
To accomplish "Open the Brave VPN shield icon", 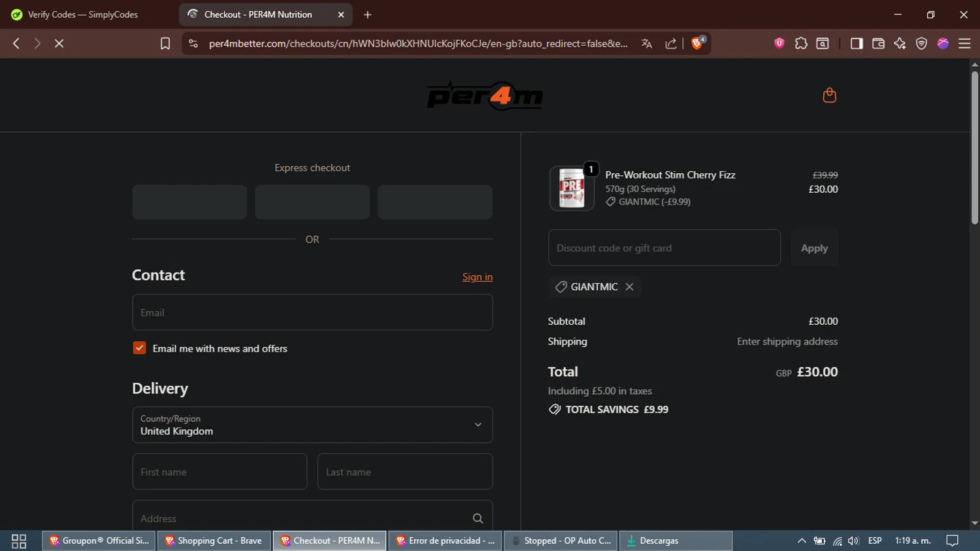I will tap(921, 43).
